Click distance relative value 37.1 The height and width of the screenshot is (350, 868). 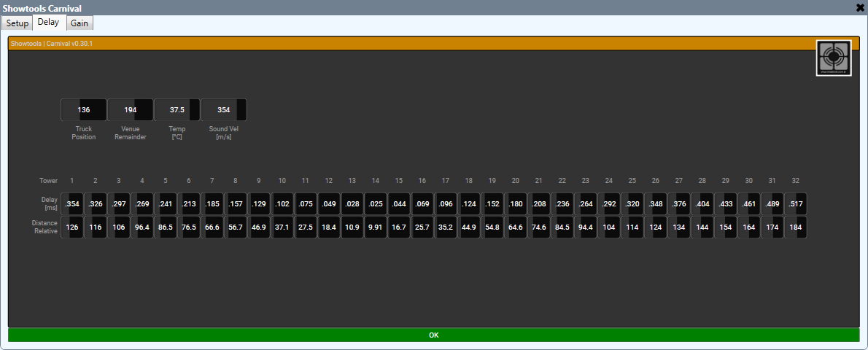click(282, 227)
